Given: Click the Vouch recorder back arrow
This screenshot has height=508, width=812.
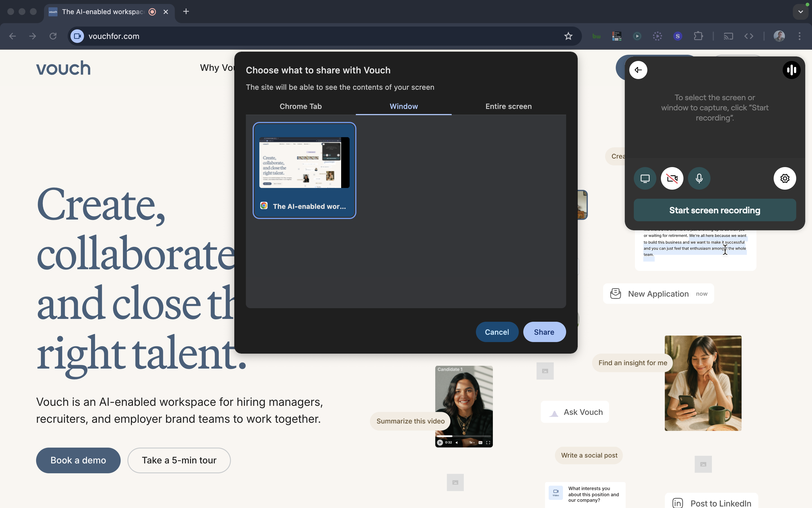Looking at the screenshot, I should 638,70.
